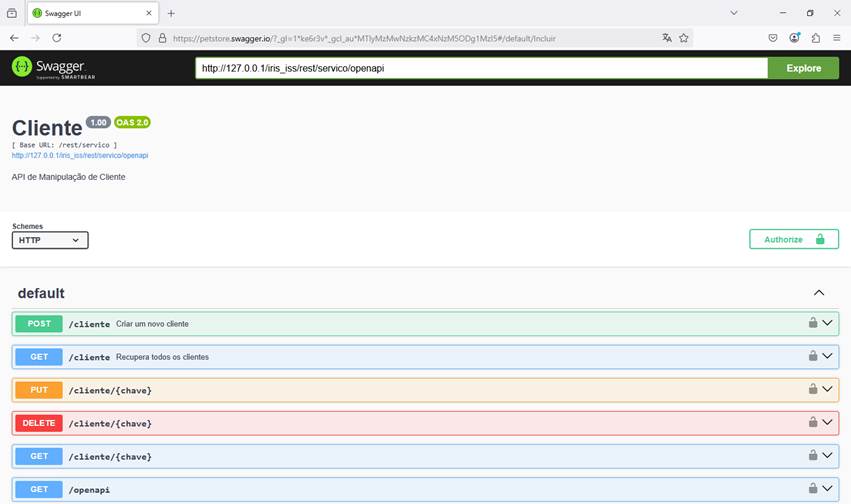851x504 pixels.
Task: Click the lock icon on POST /cliente
Action: click(813, 323)
